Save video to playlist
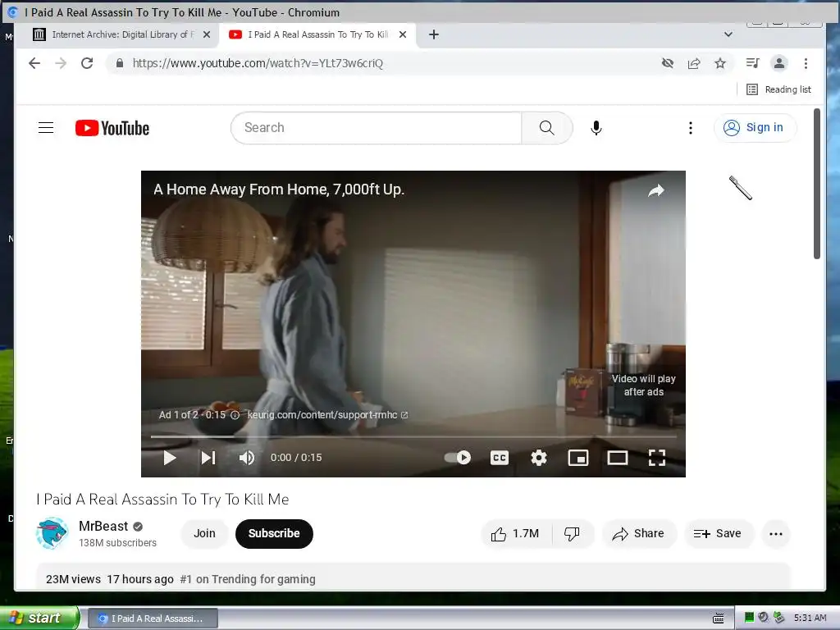The image size is (840, 630). click(x=718, y=533)
